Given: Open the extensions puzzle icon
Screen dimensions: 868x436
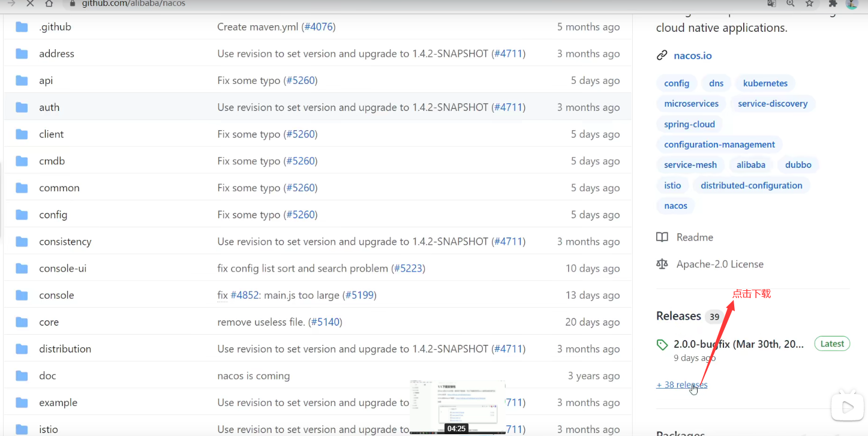Looking at the screenshot, I should 834,4.
